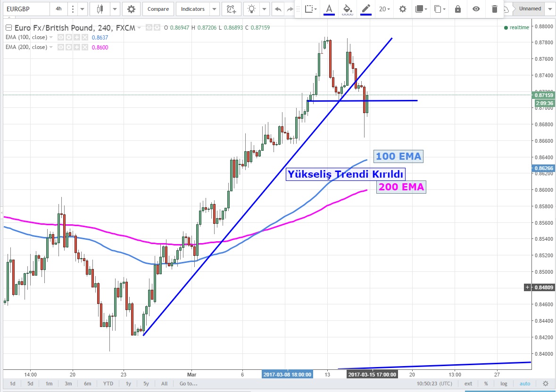Viewport: 556px width, 392px height.
Task: Click the undo arrow
Action: [x=278, y=9]
